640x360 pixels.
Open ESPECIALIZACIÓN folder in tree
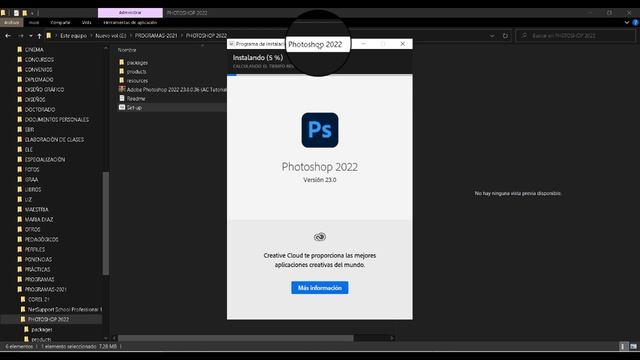44,160
